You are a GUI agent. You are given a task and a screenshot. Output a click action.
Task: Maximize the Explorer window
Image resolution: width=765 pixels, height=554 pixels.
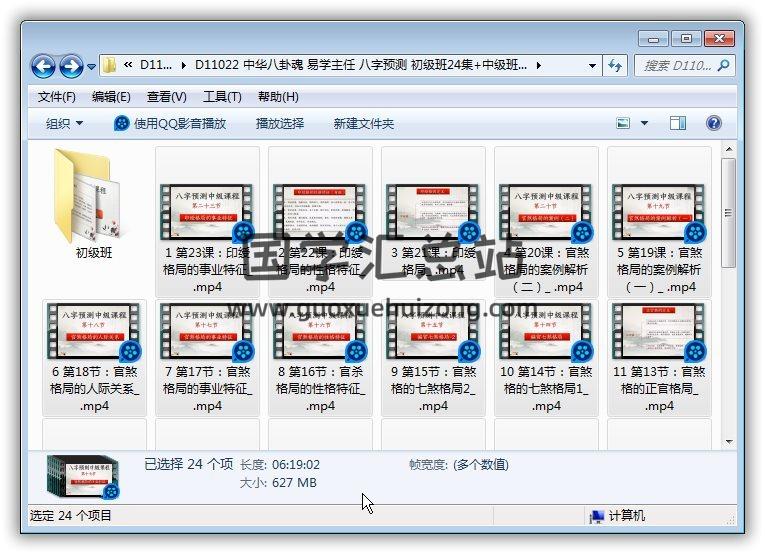pyautogui.click(x=686, y=39)
